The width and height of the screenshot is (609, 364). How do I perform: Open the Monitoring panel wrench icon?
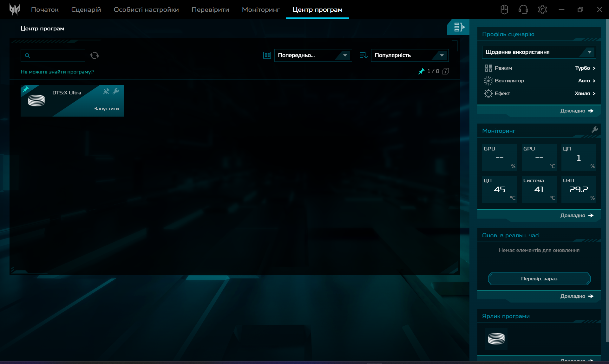pos(594,130)
